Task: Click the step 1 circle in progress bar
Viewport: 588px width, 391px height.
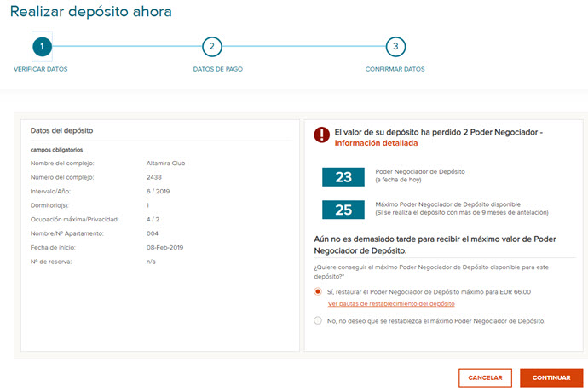Action: tap(41, 47)
